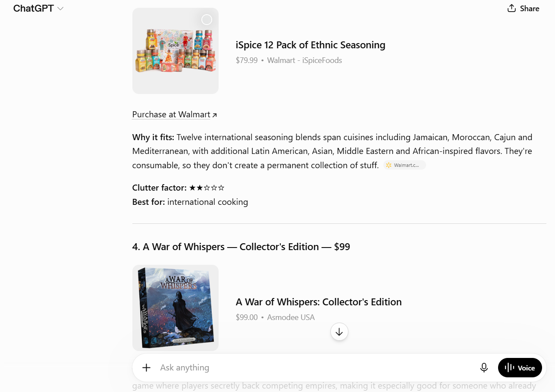This screenshot has width=555, height=392.
Task: Click the Share button label
Action: 530,8
